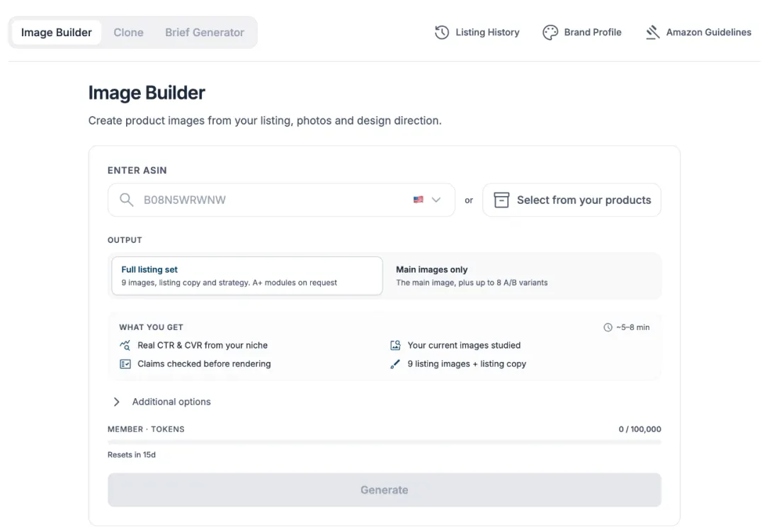This screenshot has height=532, width=779.
Task: Click the US flag marketplace icon
Action: pyautogui.click(x=419, y=200)
